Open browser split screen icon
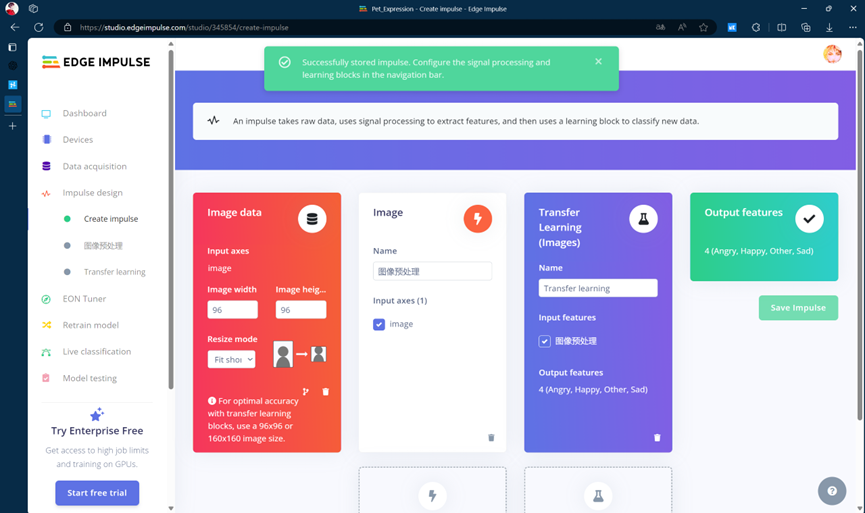The height and width of the screenshot is (513, 865). click(782, 27)
